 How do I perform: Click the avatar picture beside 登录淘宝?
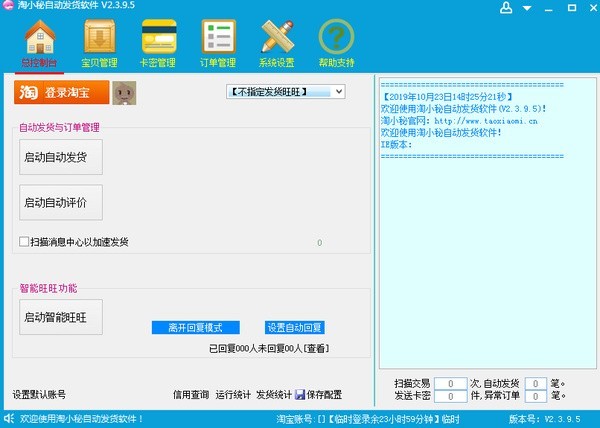point(124,92)
